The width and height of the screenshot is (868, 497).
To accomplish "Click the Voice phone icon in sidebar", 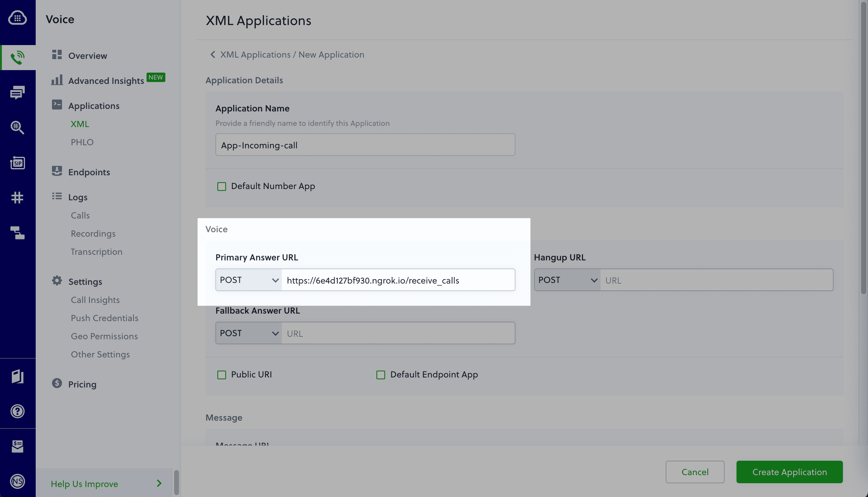I will tap(17, 57).
